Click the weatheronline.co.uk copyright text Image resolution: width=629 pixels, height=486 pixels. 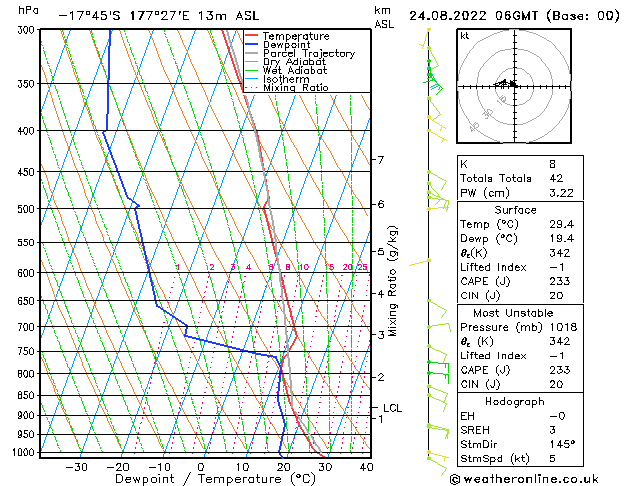524,479
